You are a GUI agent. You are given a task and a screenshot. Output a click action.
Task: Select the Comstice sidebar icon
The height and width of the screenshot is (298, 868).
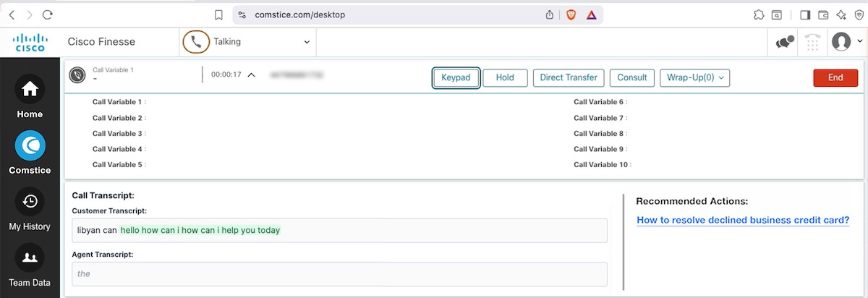coord(30,146)
